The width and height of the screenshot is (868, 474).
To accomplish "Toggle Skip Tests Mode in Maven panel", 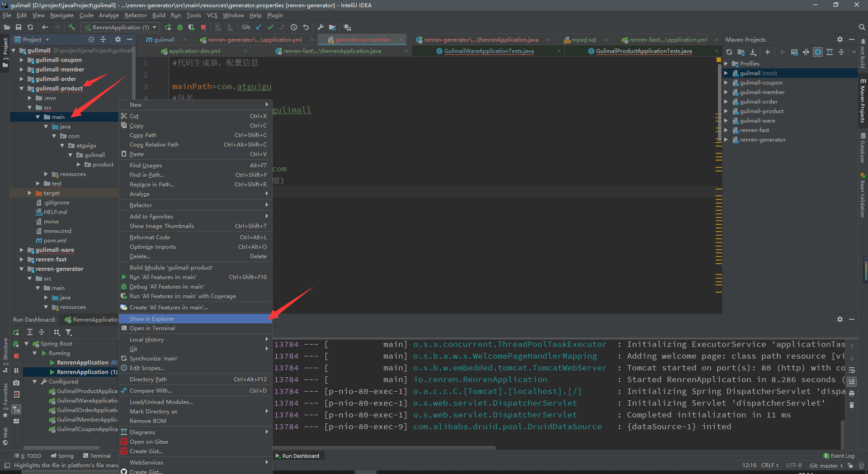I will pyautogui.click(x=818, y=52).
